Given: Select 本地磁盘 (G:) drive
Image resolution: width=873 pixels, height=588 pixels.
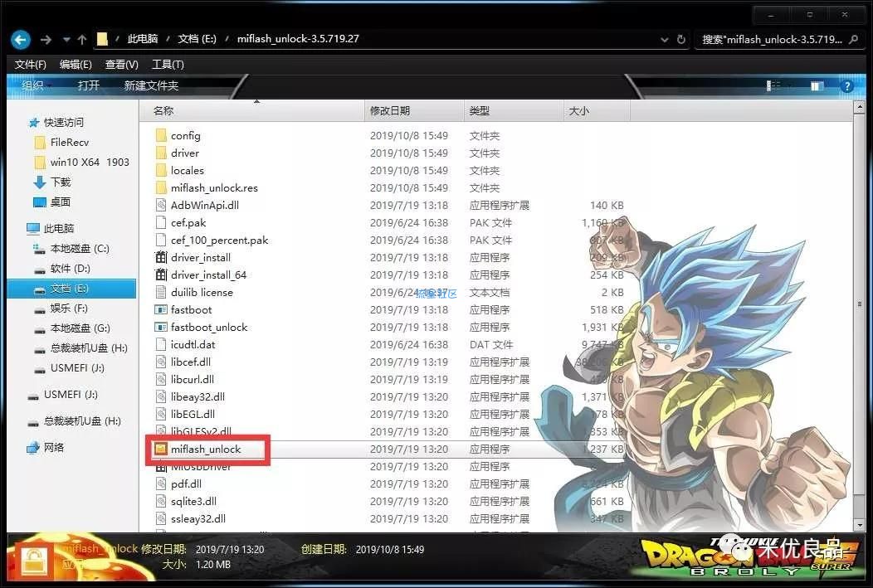Looking at the screenshot, I should coord(80,328).
